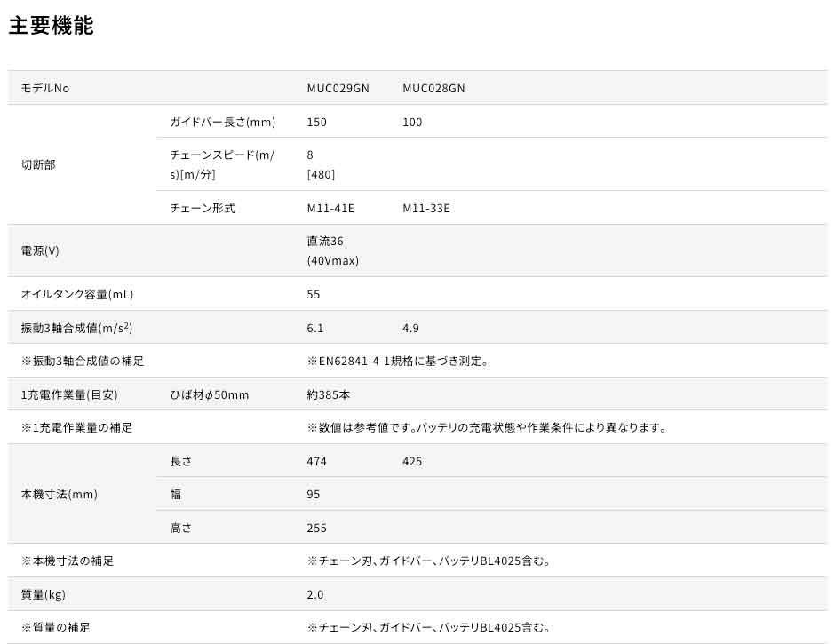Click the 振動3軸合成値(m/s²) row label
835x644 pixels.
point(76,328)
